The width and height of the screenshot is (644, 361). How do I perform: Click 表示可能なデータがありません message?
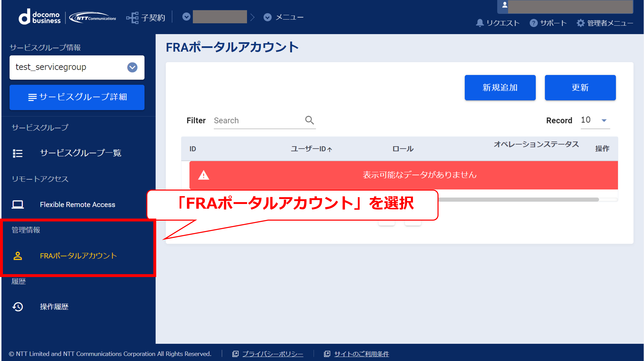(x=420, y=175)
